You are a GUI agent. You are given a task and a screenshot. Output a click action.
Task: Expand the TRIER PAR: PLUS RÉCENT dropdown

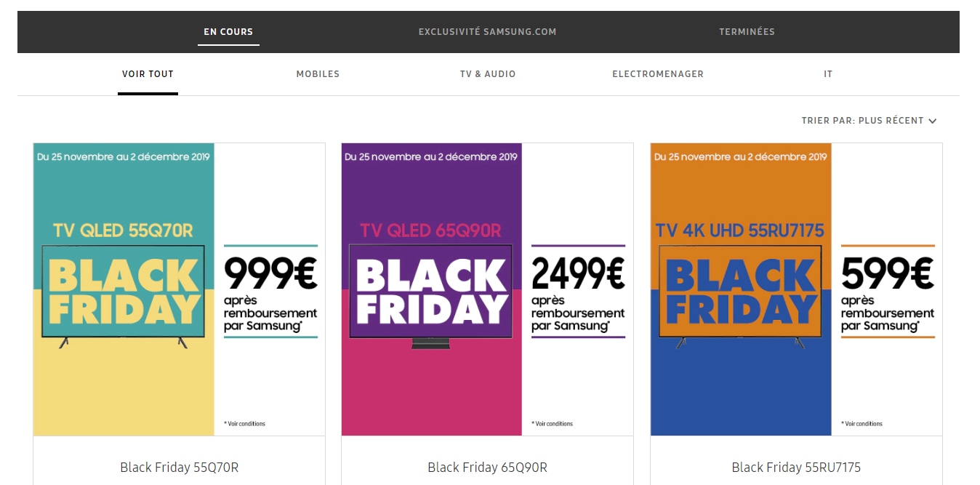(x=869, y=121)
